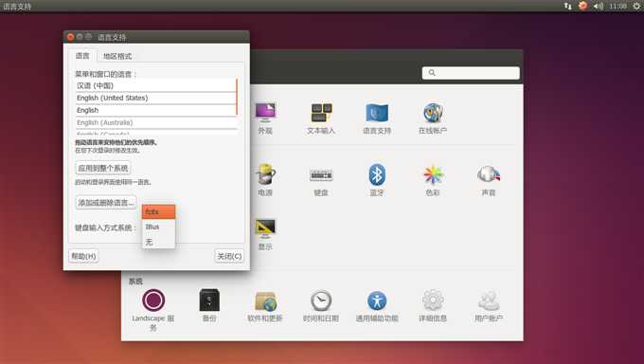Click the network indicator in top panel
The height and width of the screenshot is (364, 644).
coord(568,6)
